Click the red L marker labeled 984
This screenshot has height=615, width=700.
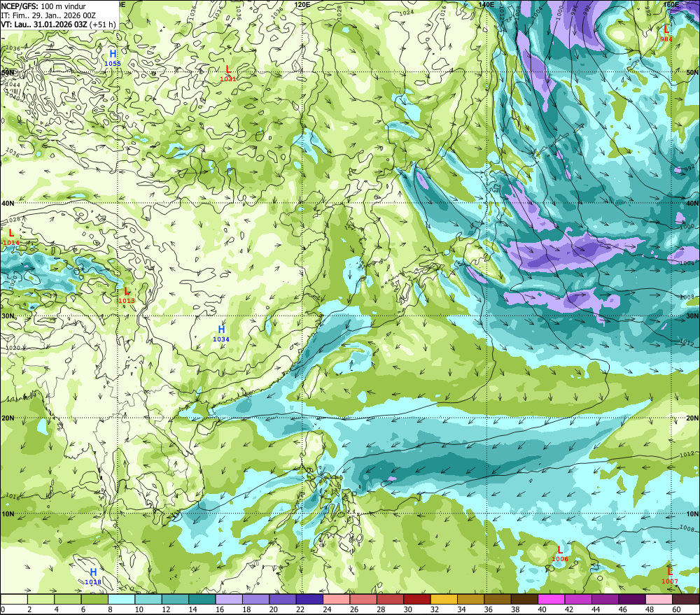coord(666,29)
